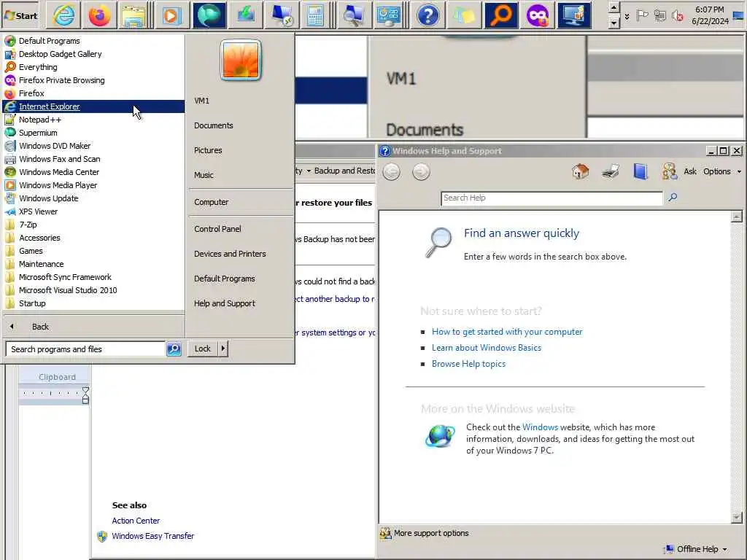The height and width of the screenshot is (560, 747).
Task: Open Remote Desktop Connection taskbar icon
Action: (x=283, y=15)
